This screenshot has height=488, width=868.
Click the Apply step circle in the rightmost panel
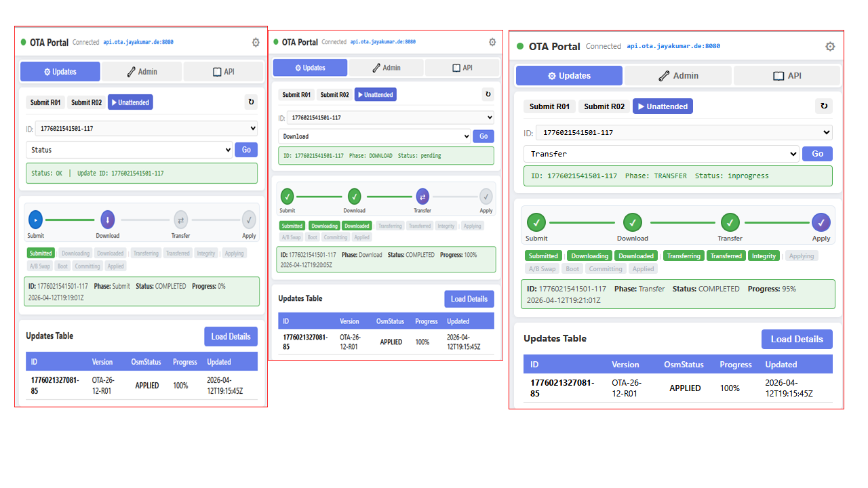(x=821, y=221)
